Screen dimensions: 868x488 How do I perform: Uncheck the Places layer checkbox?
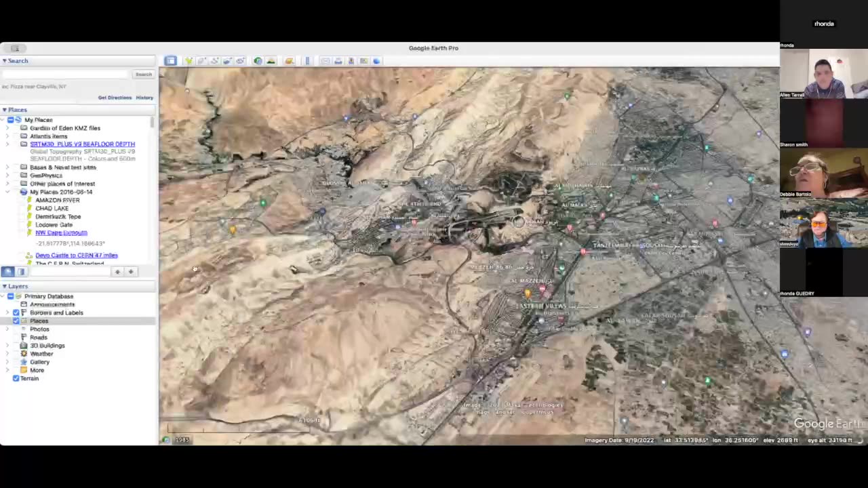coord(16,321)
